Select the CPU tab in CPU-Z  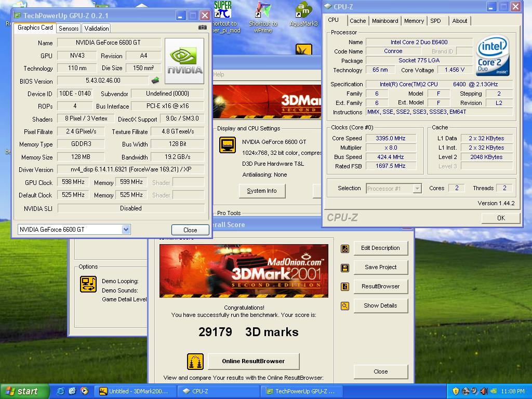333,20
